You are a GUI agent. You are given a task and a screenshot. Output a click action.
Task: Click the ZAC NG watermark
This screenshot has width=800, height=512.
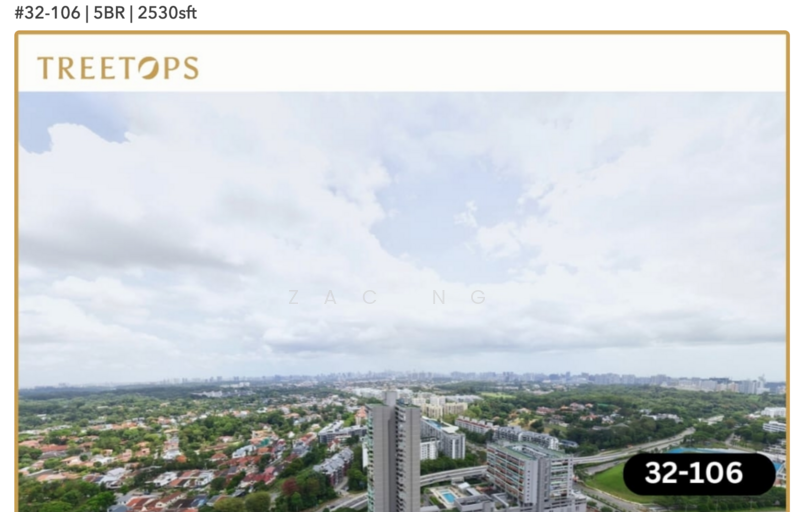coord(387,297)
